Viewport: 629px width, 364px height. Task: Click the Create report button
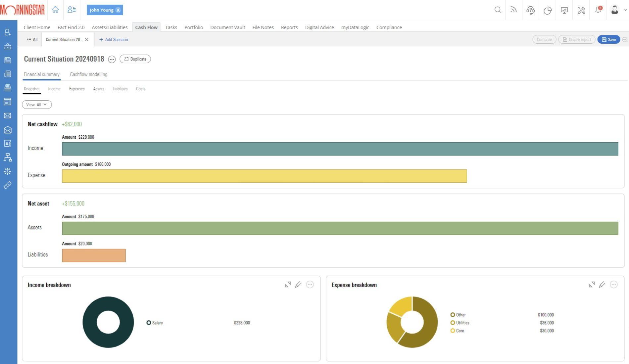(x=577, y=39)
